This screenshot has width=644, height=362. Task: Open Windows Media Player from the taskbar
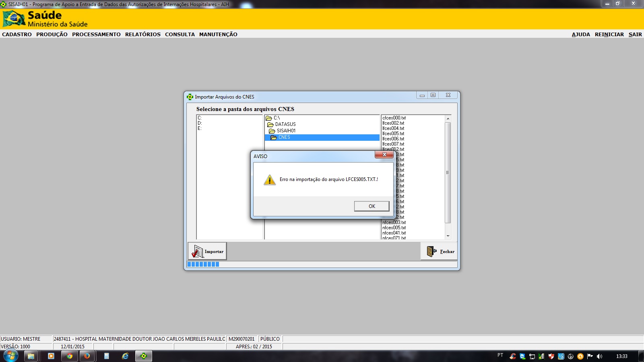tap(51, 356)
